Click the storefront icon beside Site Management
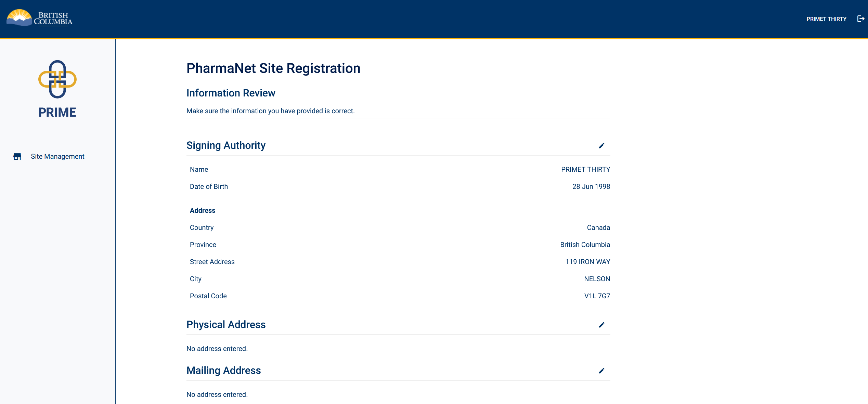Image resolution: width=868 pixels, height=404 pixels. click(18, 156)
